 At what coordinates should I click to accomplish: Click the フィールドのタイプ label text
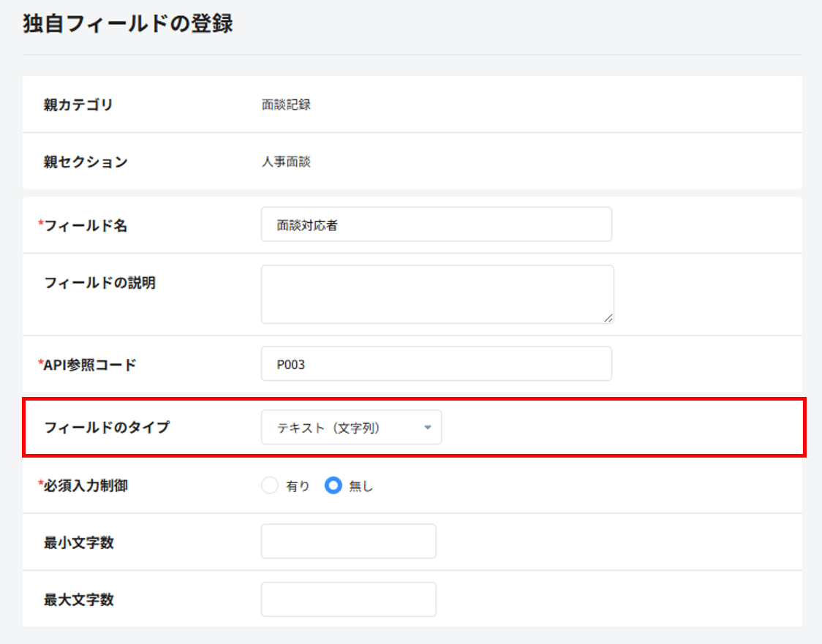pos(107,428)
